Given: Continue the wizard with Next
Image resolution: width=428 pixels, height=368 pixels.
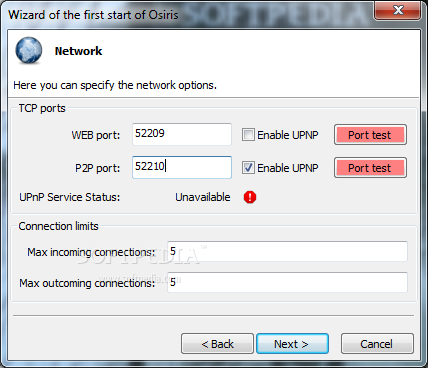Looking at the screenshot, I should tap(292, 344).
